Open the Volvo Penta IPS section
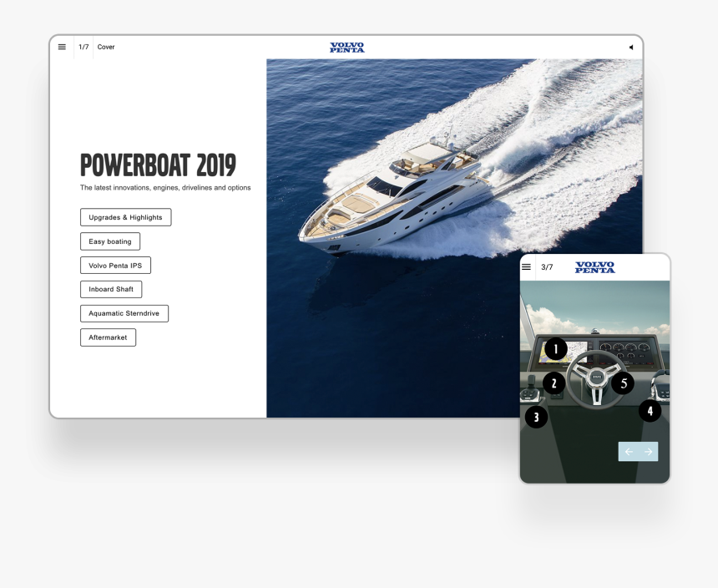 115,265
